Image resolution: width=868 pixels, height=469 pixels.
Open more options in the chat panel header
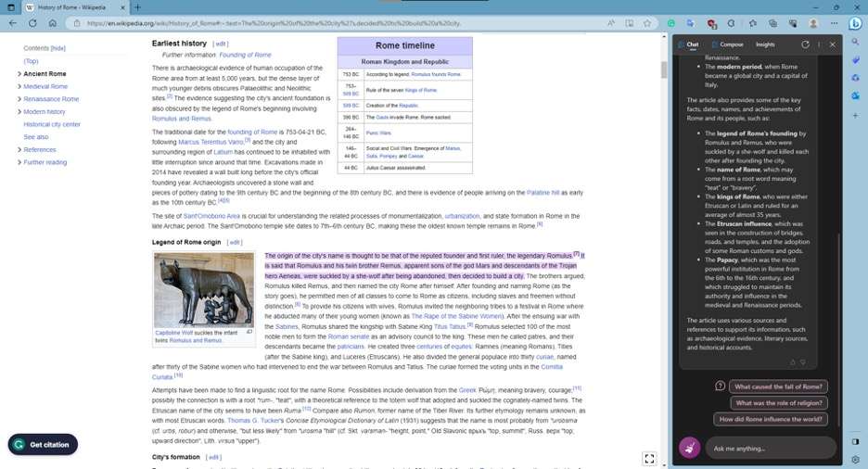click(x=819, y=44)
